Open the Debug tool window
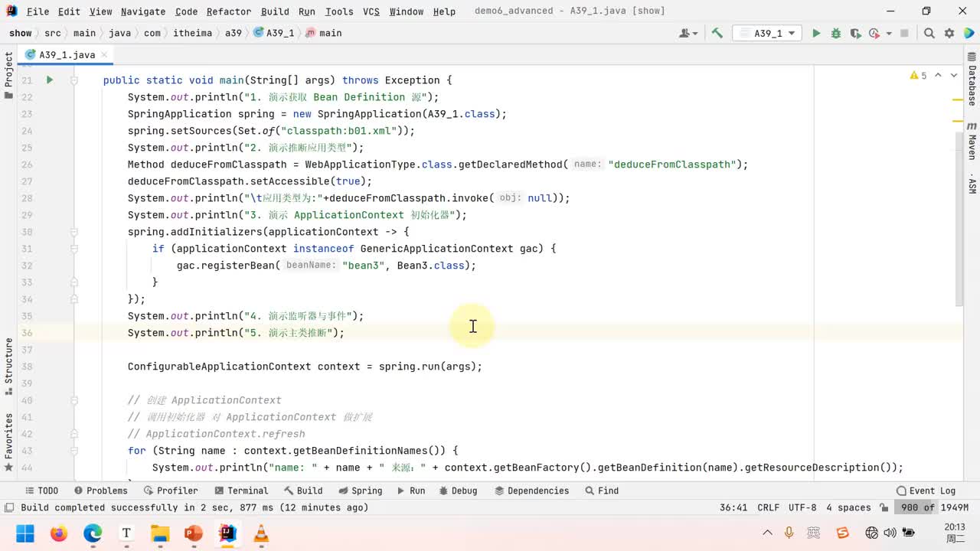980x551 pixels. [457, 491]
